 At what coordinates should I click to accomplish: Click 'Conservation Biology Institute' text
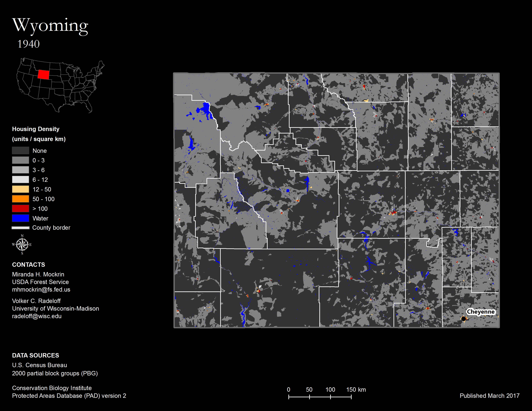click(x=52, y=388)
